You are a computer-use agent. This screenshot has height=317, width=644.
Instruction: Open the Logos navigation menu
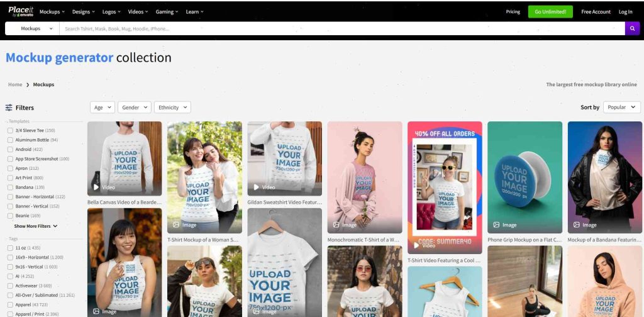[x=111, y=11]
